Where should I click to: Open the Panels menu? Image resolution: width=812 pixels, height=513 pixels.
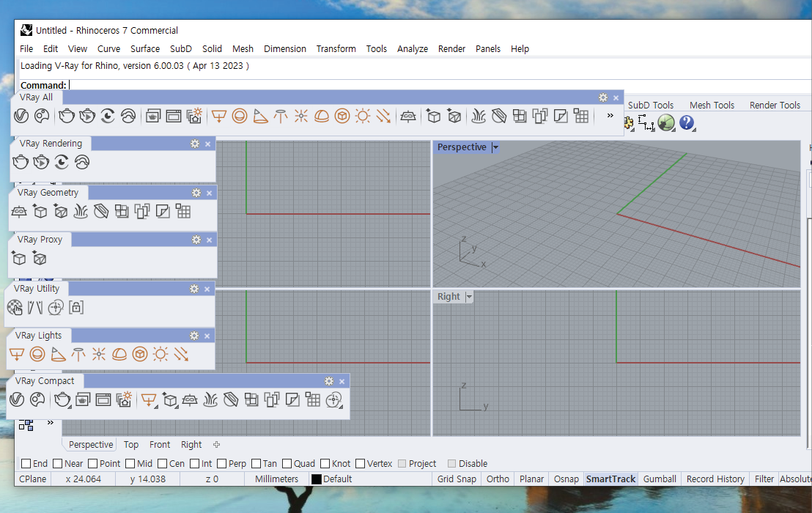(488, 48)
